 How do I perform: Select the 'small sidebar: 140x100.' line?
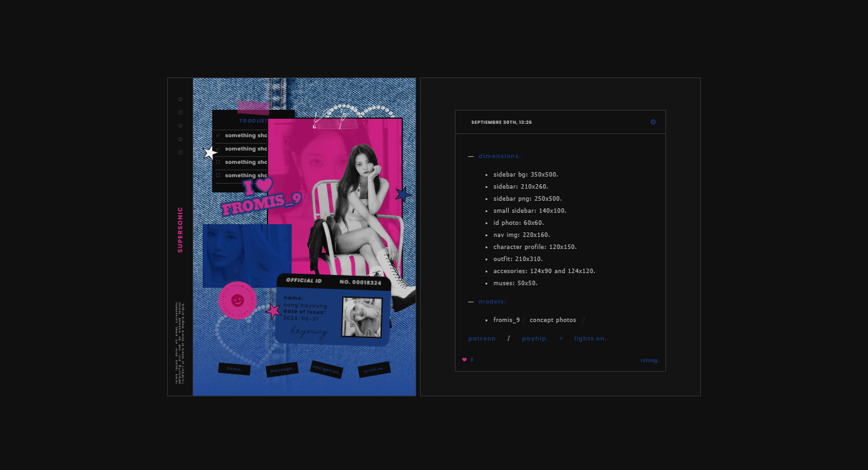pyautogui.click(x=530, y=211)
